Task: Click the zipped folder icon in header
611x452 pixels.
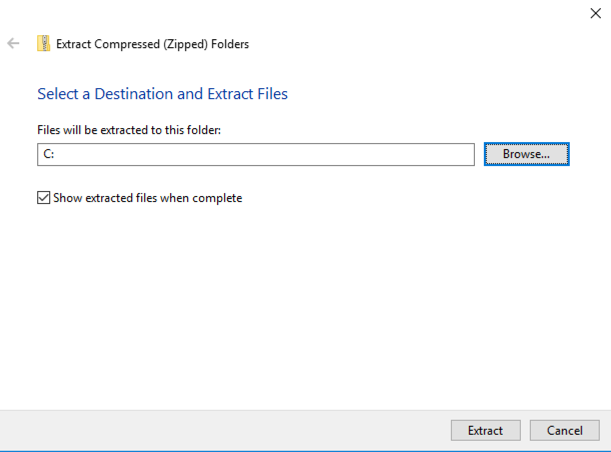Action: point(43,43)
